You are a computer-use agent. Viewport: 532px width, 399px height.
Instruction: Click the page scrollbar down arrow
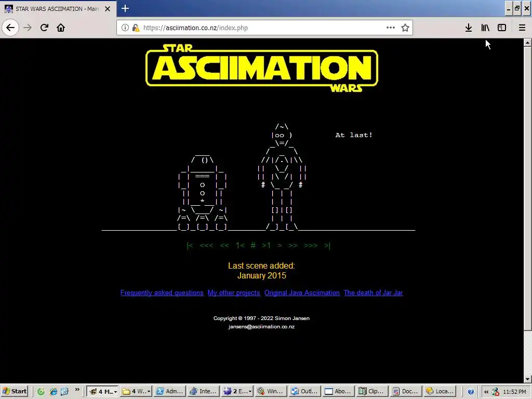tap(528, 379)
